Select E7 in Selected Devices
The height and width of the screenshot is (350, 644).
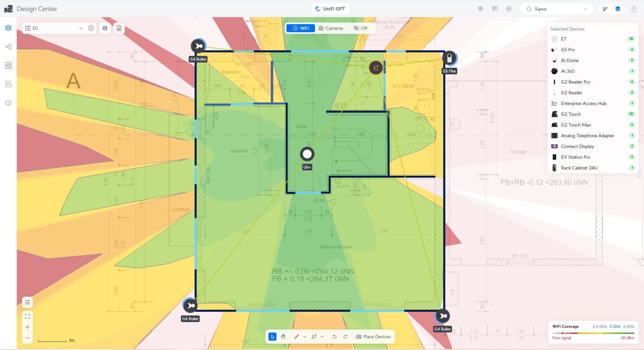point(593,39)
